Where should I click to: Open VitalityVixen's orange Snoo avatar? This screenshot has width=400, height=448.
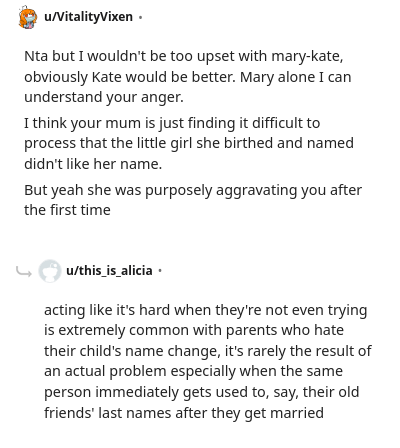pyautogui.click(x=28, y=17)
